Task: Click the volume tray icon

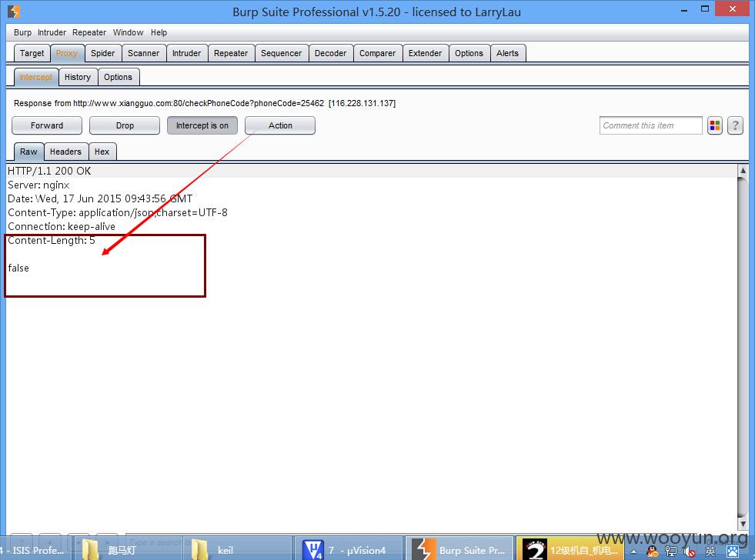Action: (690, 552)
